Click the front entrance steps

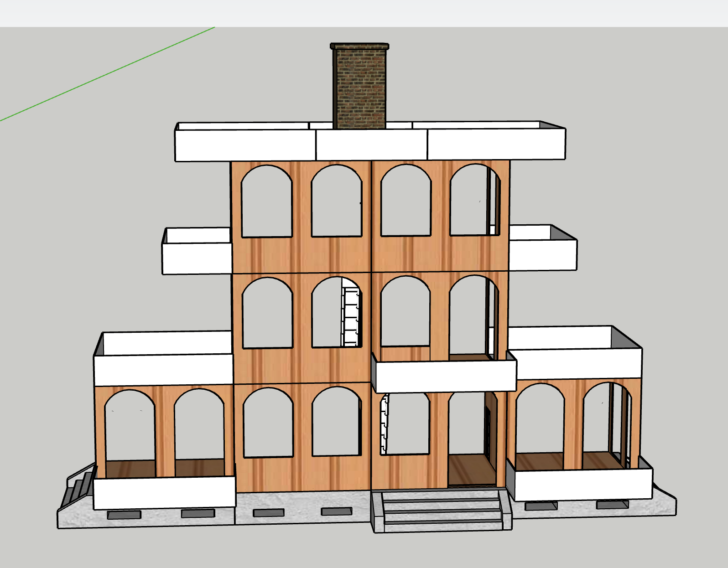(442, 510)
